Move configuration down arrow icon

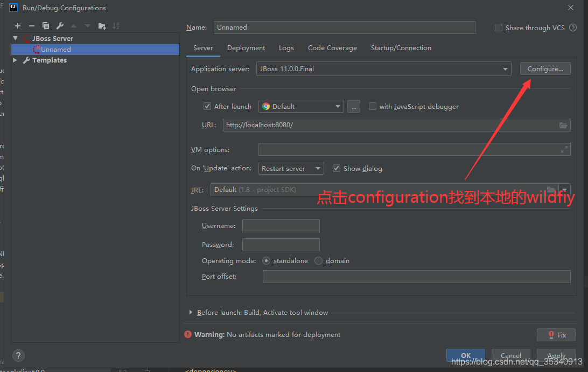click(x=88, y=26)
